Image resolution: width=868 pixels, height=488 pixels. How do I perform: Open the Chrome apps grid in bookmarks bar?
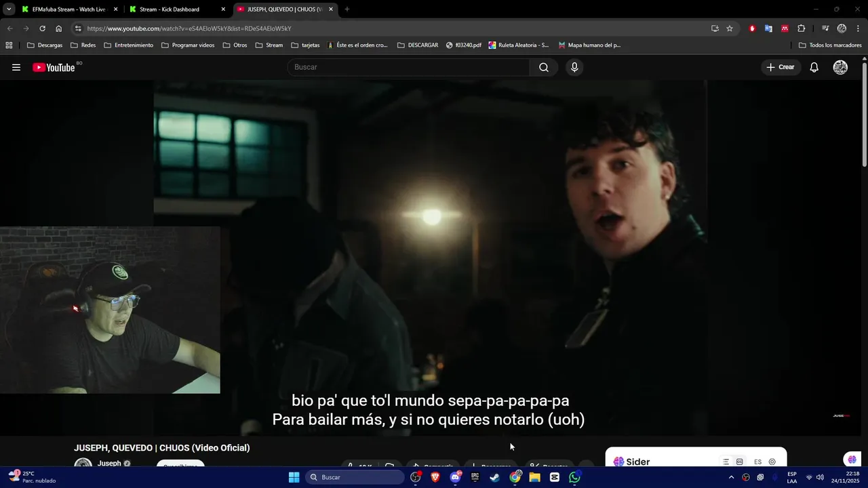pos(9,45)
